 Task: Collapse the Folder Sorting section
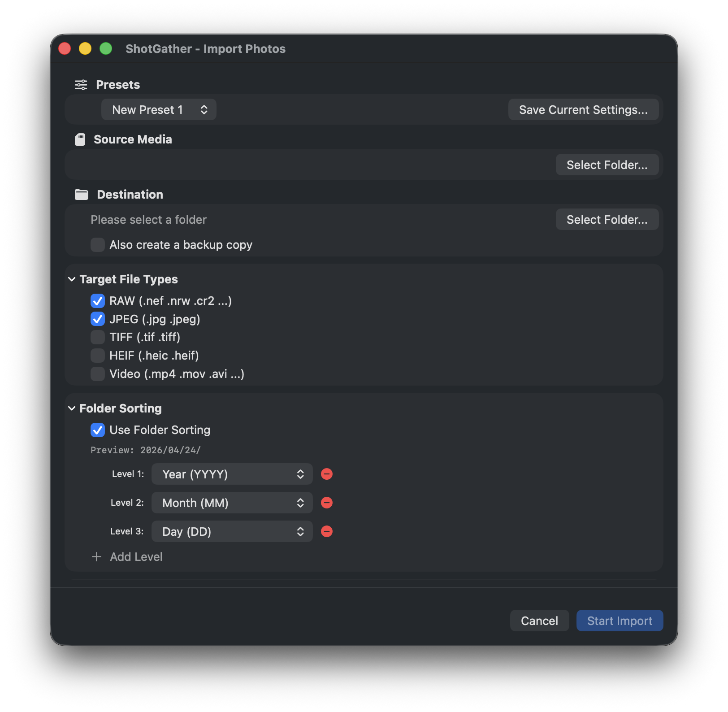[x=72, y=408]
